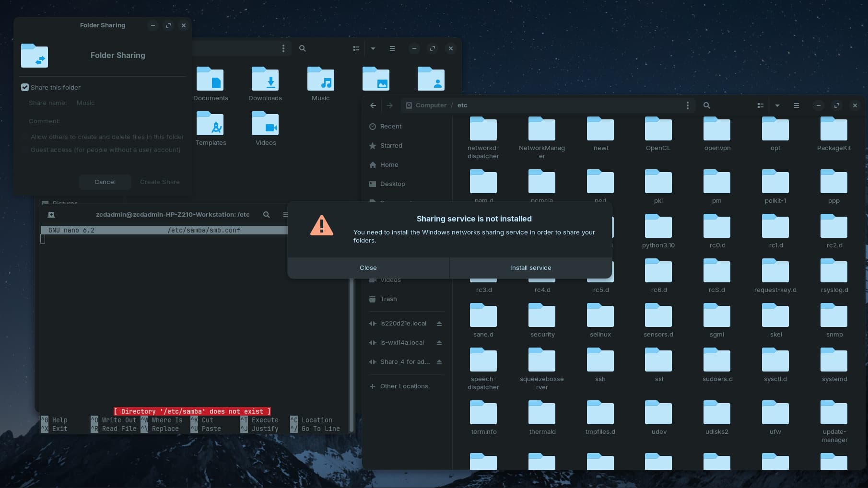Open the ssh folder
This screenshot has width=868, height=488.
(600, 365)
